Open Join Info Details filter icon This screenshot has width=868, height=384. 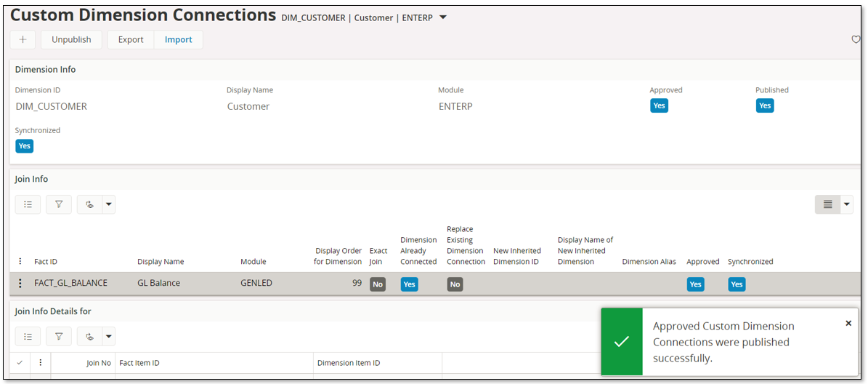(59, 337)
